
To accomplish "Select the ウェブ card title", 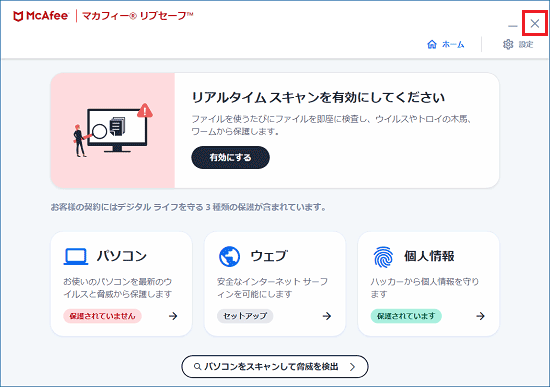I will 269,256.
